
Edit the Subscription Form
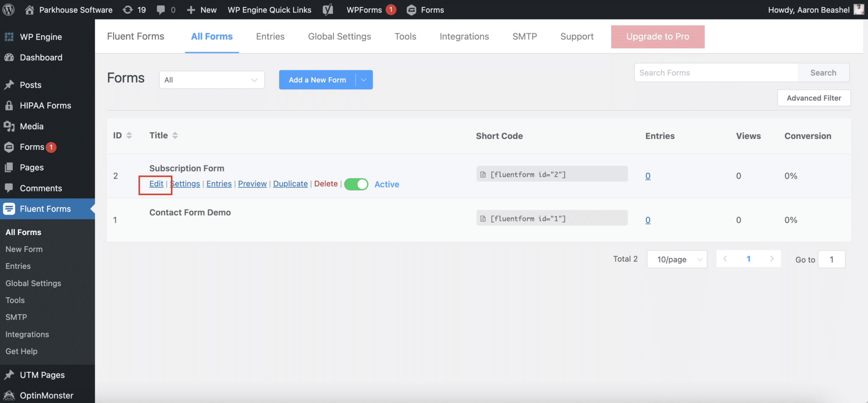coord(156,184)
